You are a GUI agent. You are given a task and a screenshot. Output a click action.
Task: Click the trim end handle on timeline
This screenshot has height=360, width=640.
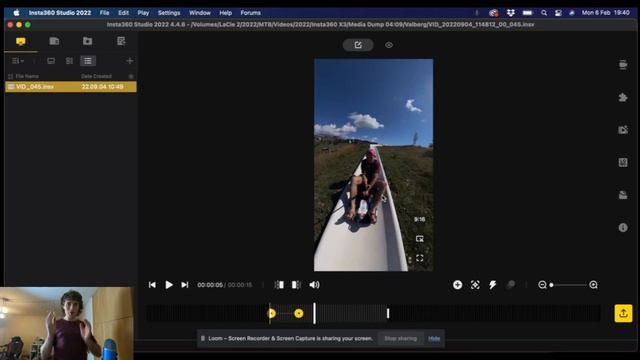pyautogui.click(x=388, y=313)
